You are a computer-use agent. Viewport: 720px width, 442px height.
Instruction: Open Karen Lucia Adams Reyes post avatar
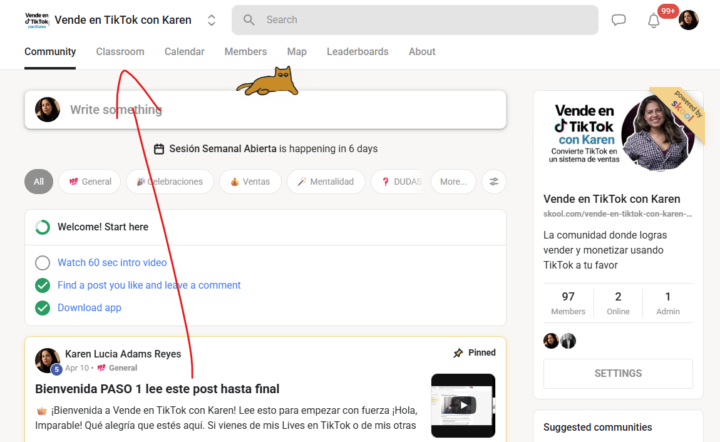click(47, 360)
